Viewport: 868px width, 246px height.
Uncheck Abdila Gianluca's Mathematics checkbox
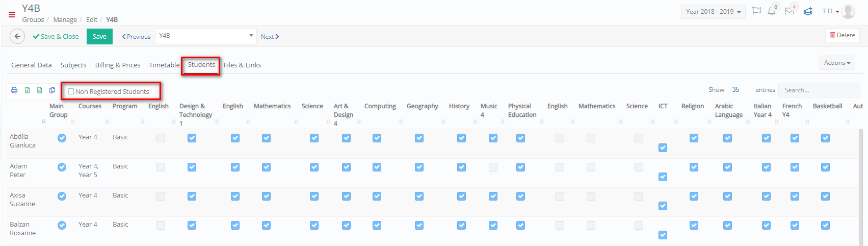click(266, 138)
